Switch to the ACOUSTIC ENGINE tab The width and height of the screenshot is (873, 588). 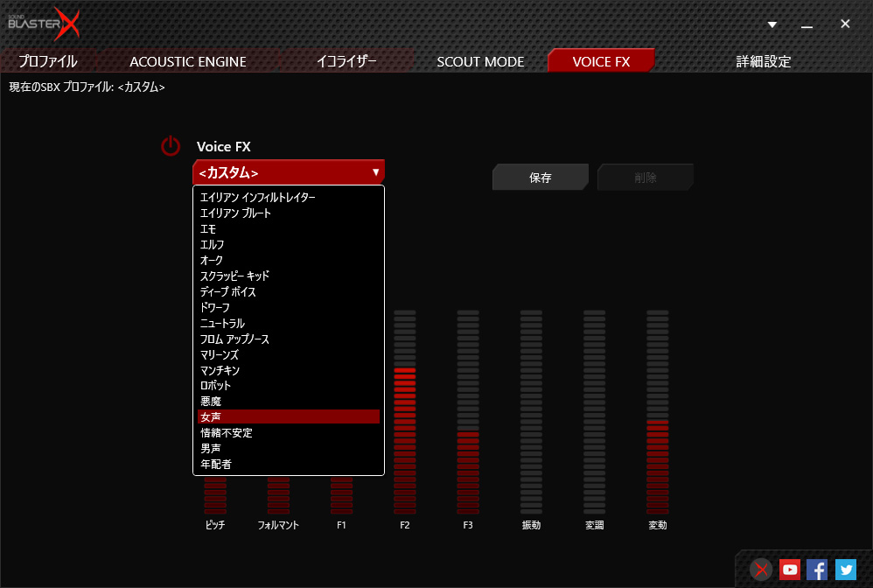click(188, 61)
